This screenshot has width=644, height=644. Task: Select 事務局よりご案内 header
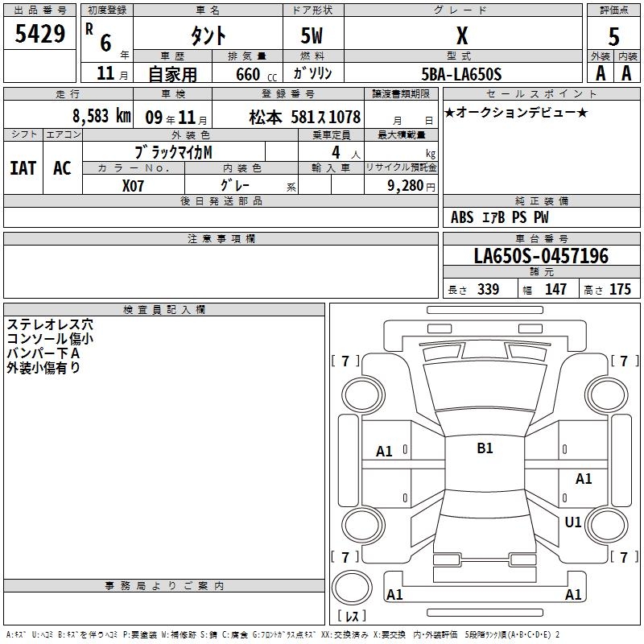164,586
